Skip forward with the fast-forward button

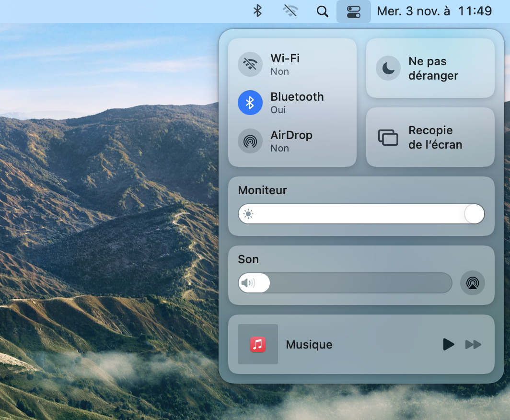(x=473, y=344)
